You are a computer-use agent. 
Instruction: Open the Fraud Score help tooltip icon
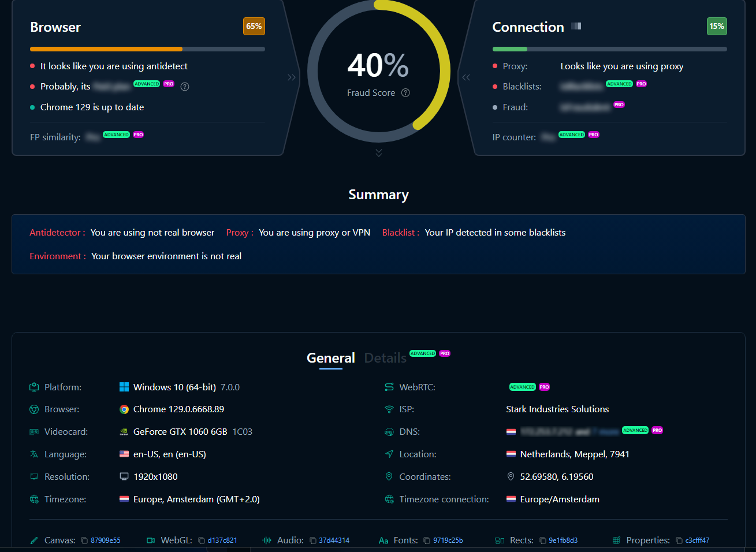tap(405, 93)
